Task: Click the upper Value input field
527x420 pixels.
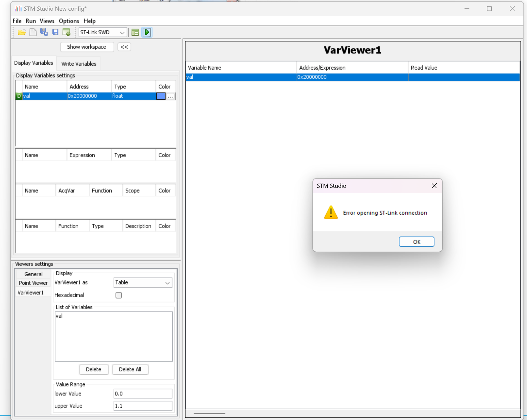Action: 143,406
